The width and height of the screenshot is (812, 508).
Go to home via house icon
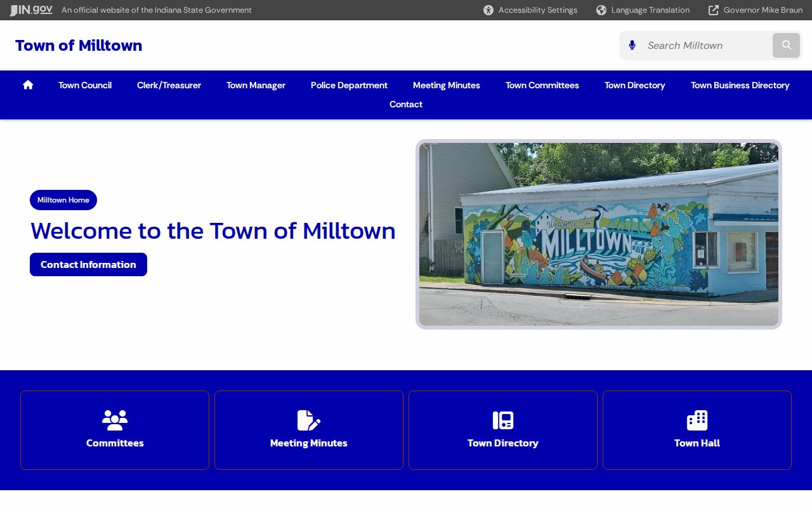point(28,84)
